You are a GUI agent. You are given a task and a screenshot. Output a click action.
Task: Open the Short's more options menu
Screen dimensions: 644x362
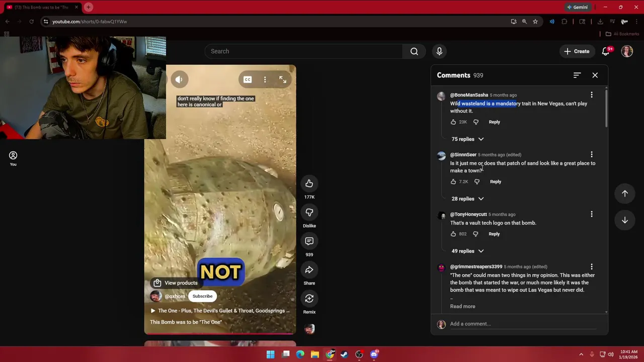coord(265,79)
